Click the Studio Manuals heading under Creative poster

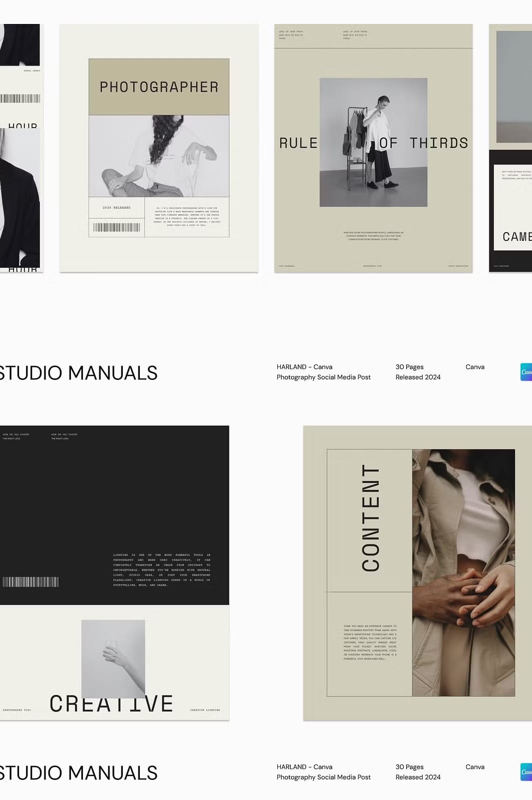[x=78, y=773]
